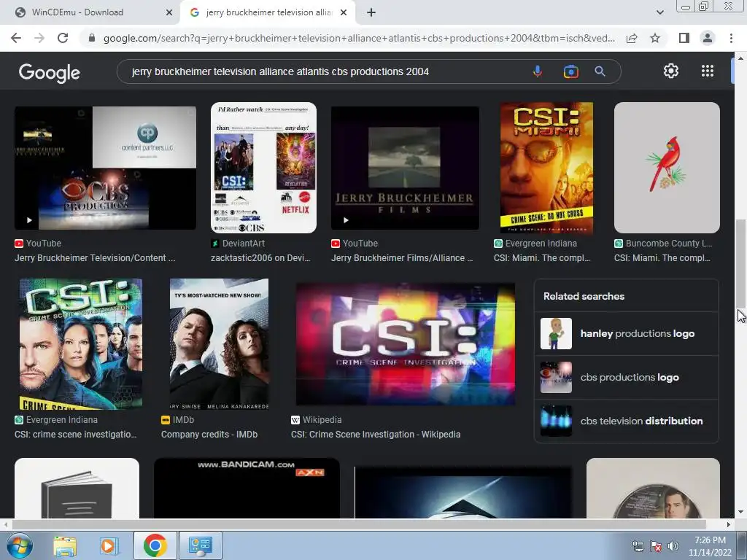Open the Chrome profile avatar
The image size is (747, 560).
coord(708,38)
